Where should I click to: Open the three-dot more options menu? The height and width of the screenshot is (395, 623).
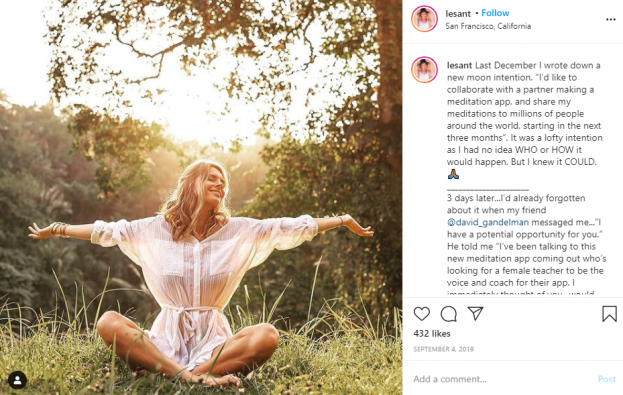611,19
